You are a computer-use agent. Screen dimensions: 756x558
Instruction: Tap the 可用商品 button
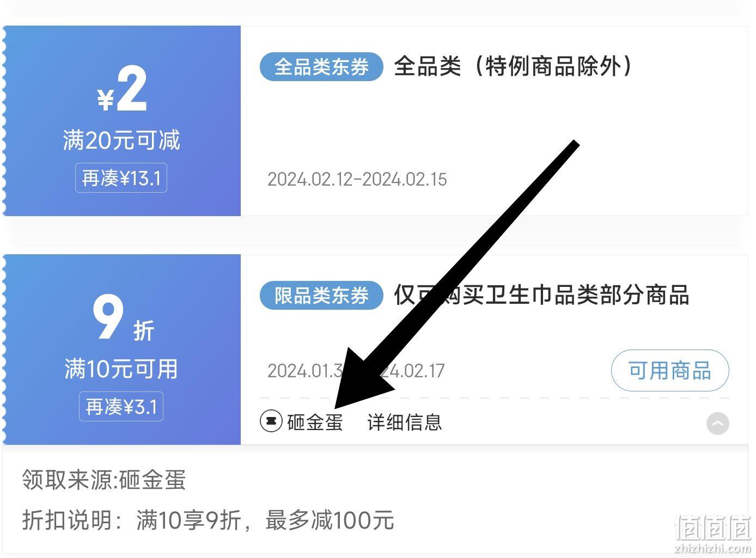669,371
